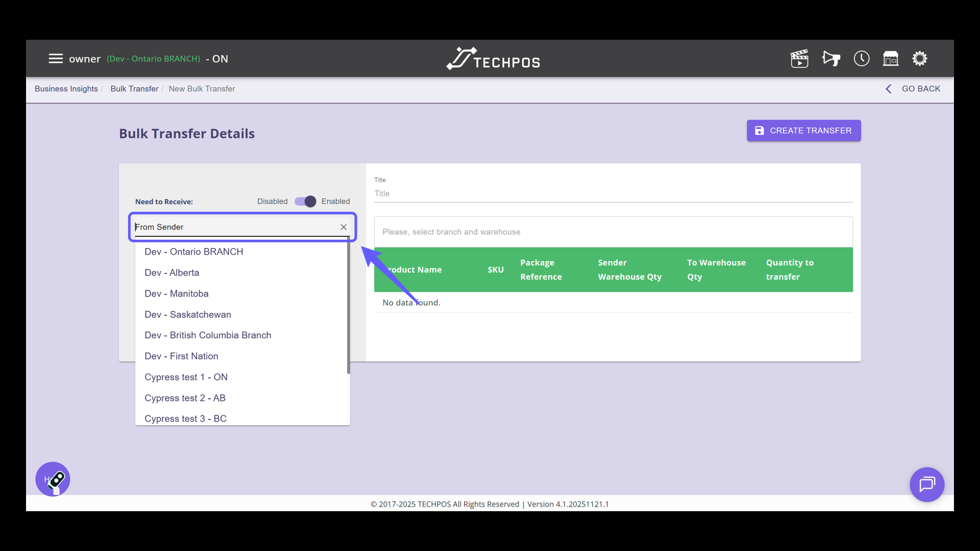Image resolution: width=980 pixels, height=551 pixels.
Task: Focus the Title input field
Action: 613,193
